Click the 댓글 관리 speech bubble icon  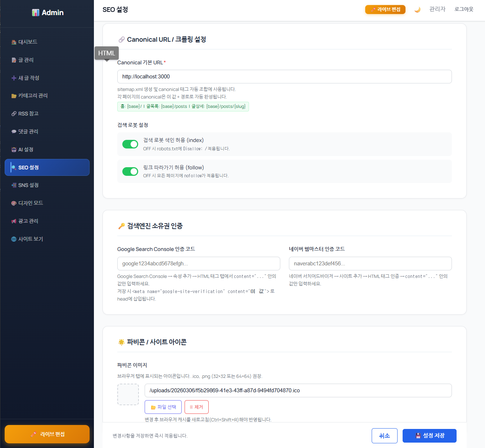14,132
